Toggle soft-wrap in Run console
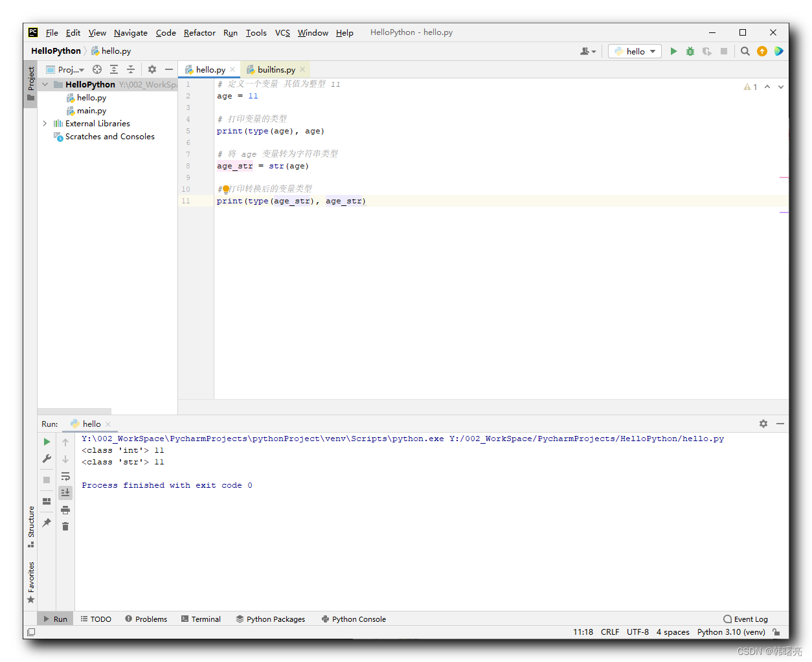Image resolution: width=812 pixels, height=662 pixels. (x=65, y=476)
